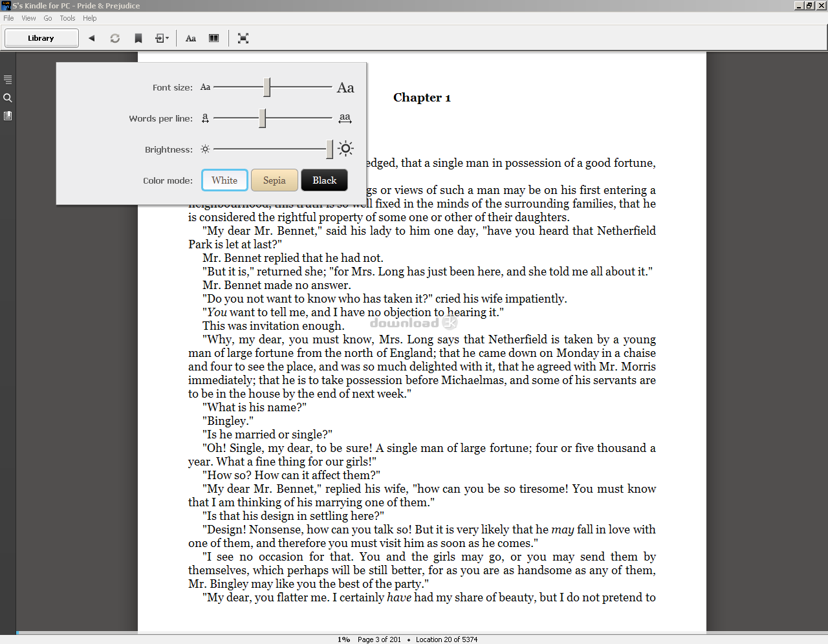
Task: Click the Brightness slider handle
Action: tap(330, 149)
